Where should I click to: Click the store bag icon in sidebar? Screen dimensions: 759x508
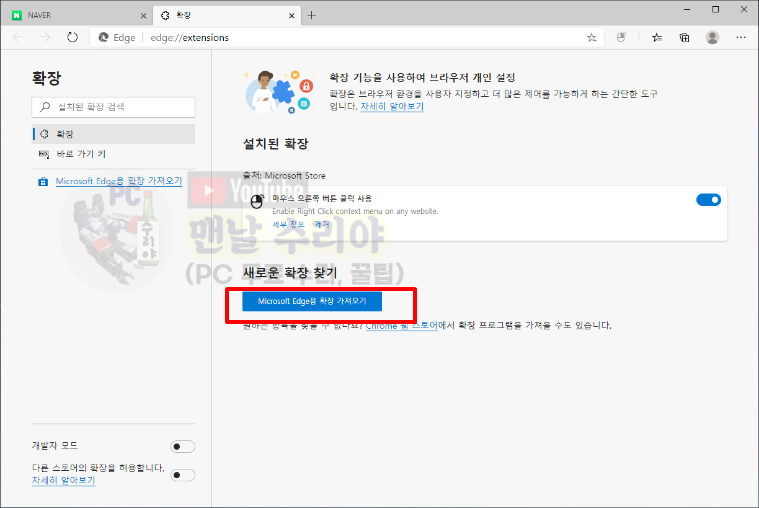tap(43, 182)
